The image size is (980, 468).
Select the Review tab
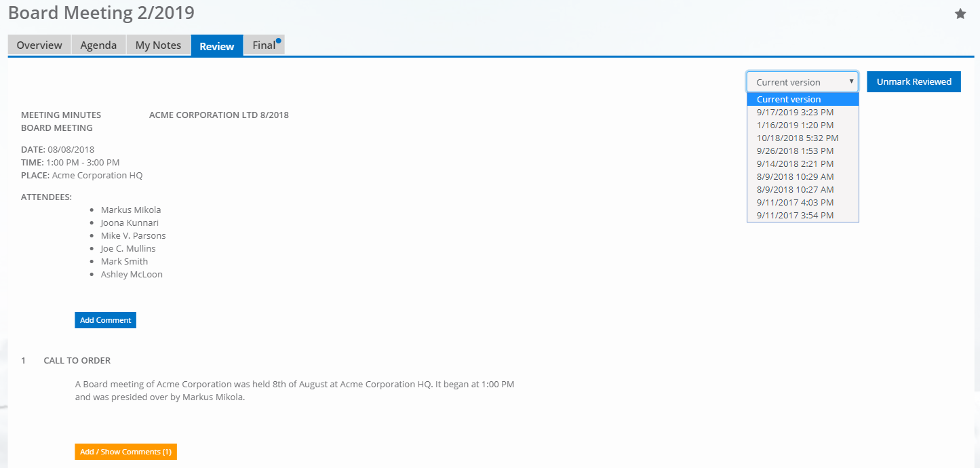coord(216,46)
